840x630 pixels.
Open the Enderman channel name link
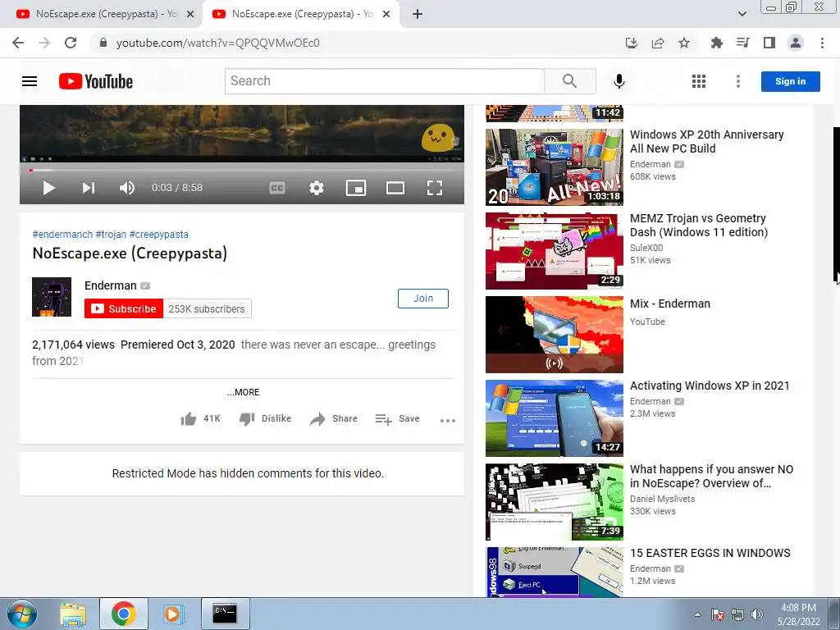(x=111, y=285)
